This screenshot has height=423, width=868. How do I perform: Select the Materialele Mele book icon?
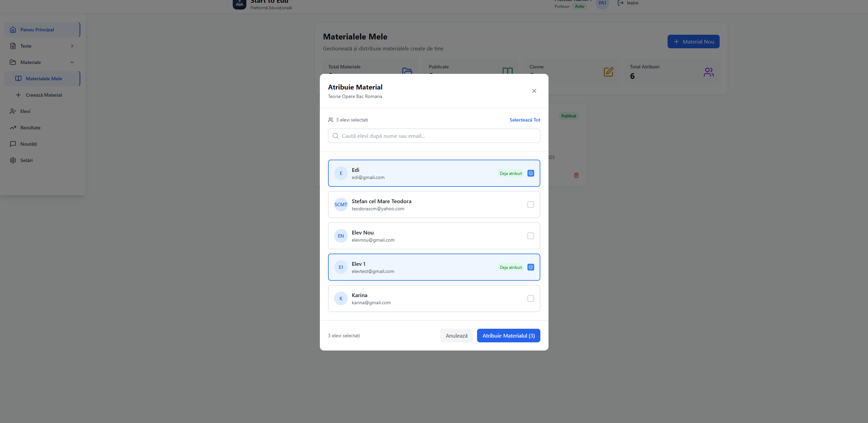(x=19, y=78)
